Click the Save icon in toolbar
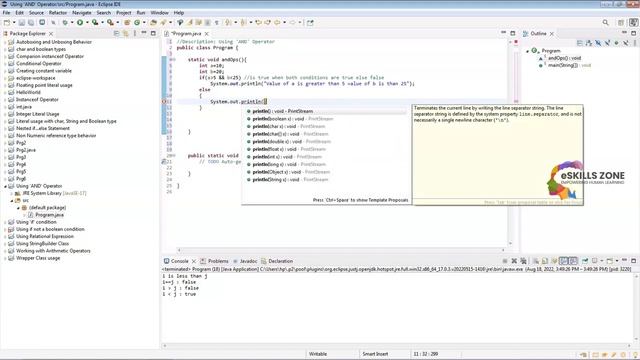This screenshot has width=640, height=360. point(22,23)
